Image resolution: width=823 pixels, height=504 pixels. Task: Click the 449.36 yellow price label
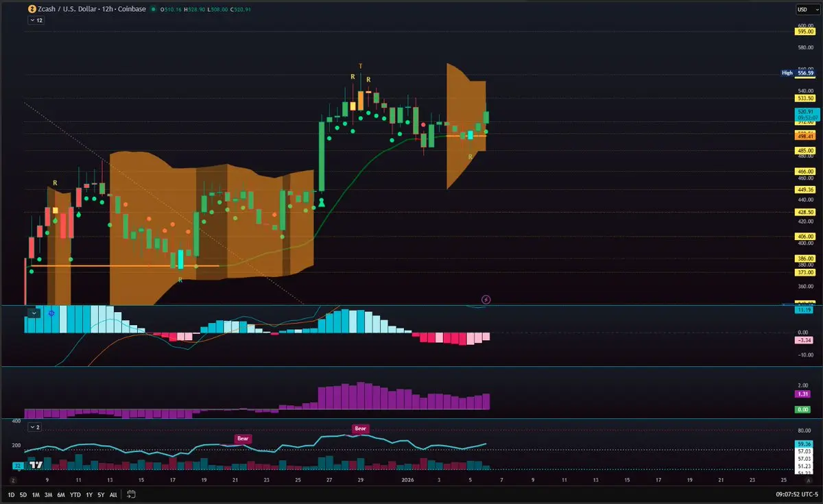[804, 189]
